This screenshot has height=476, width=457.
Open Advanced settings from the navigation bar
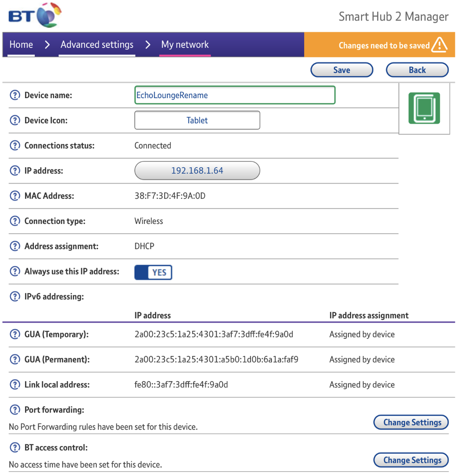(97, 44)
